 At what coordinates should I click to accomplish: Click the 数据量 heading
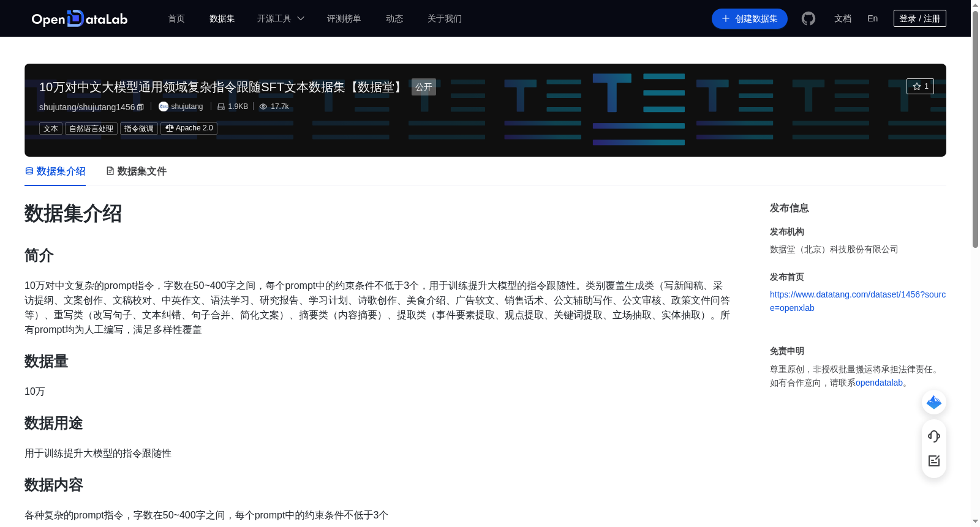pos(47,361)
